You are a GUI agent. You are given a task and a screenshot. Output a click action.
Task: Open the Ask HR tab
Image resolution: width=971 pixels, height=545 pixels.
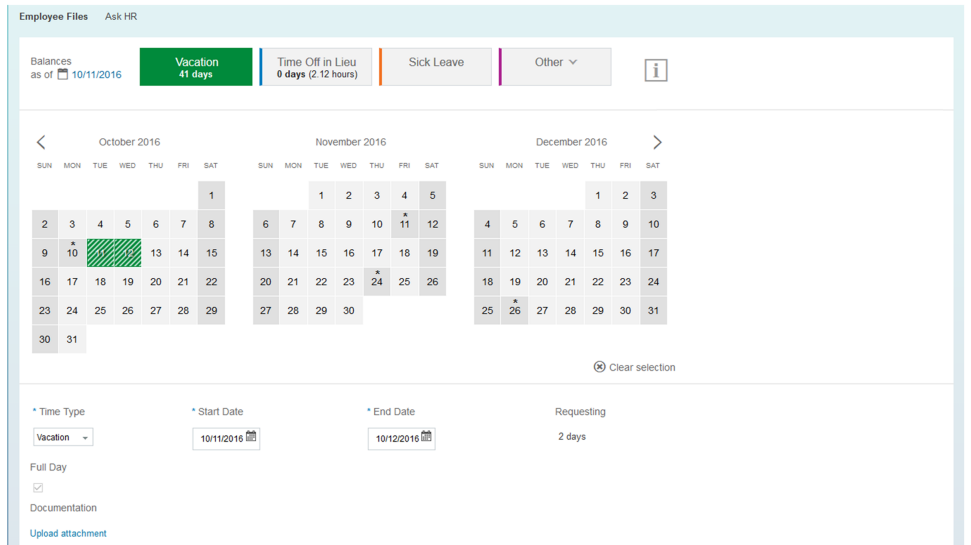[121, 17]
